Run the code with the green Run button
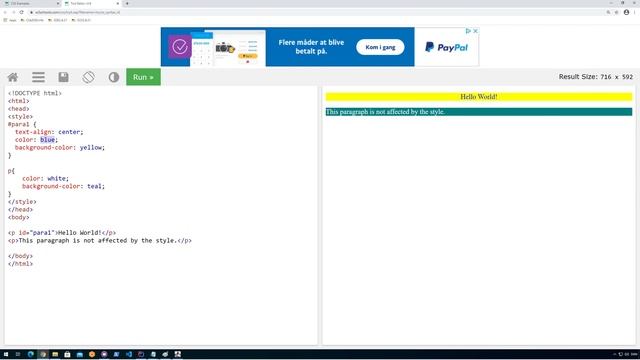 [143, 77]
